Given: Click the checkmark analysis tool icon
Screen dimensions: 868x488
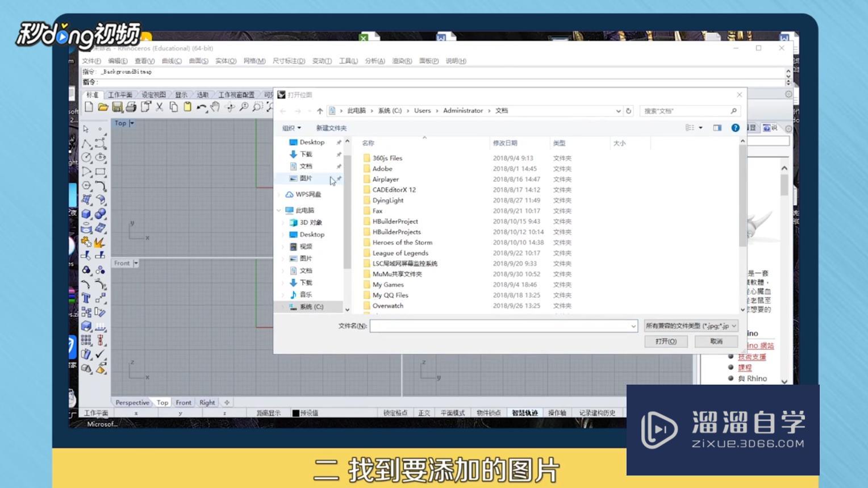Looking at the screenshot, I should 101,354.
